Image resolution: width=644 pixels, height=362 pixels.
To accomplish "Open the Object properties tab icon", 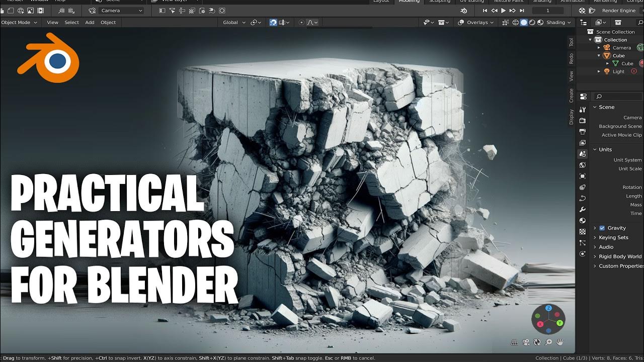I will pos(583,176).
